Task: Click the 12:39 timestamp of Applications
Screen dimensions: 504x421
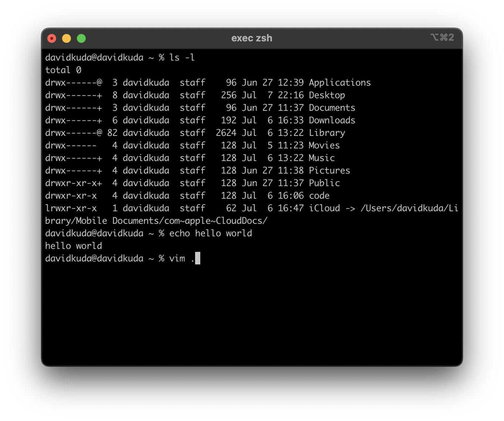Action: tap(291, 83)
